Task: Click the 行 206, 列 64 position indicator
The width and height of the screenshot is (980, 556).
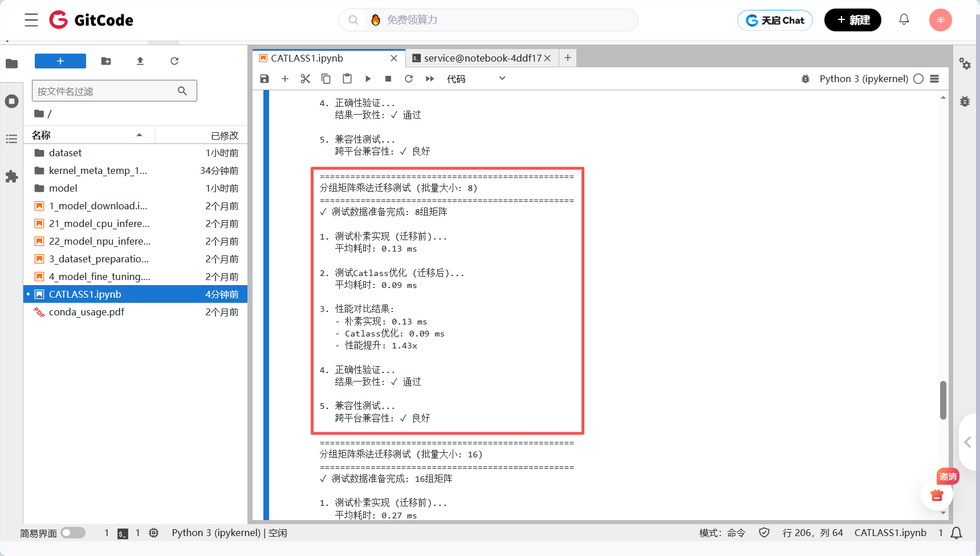Action: pos(812,533)
